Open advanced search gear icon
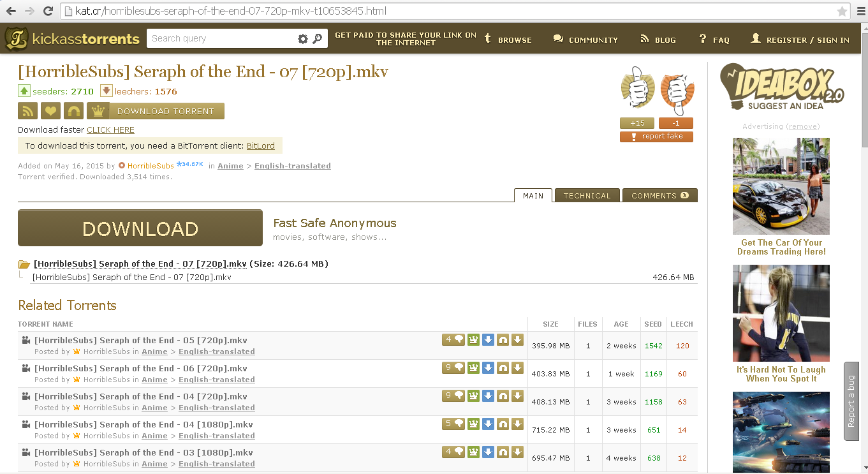This screenshot has height=474, width=868. click(302, 38)
